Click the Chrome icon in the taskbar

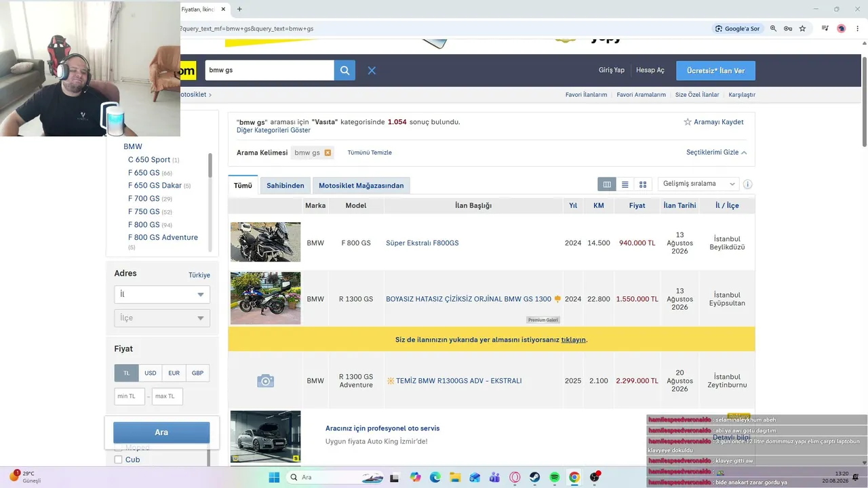pyautogui.click(x=574, y=477)
